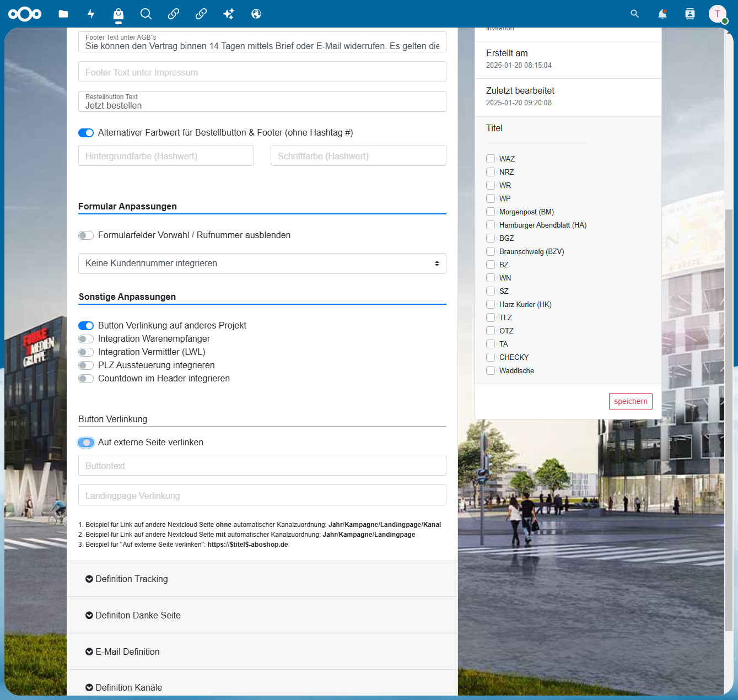Focus the Hintergrundfarbe (Hashwert) field
The height and width of the screenshot is (700, 738).
[x=166, y=155]
